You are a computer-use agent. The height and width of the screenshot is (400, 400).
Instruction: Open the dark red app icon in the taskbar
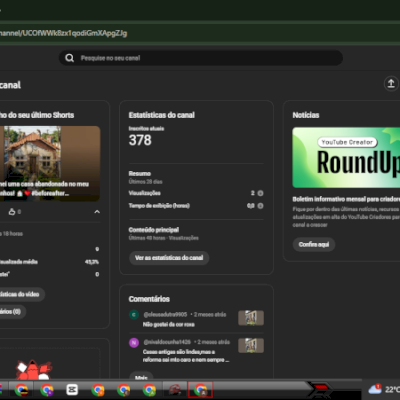[x=175, y=389]
